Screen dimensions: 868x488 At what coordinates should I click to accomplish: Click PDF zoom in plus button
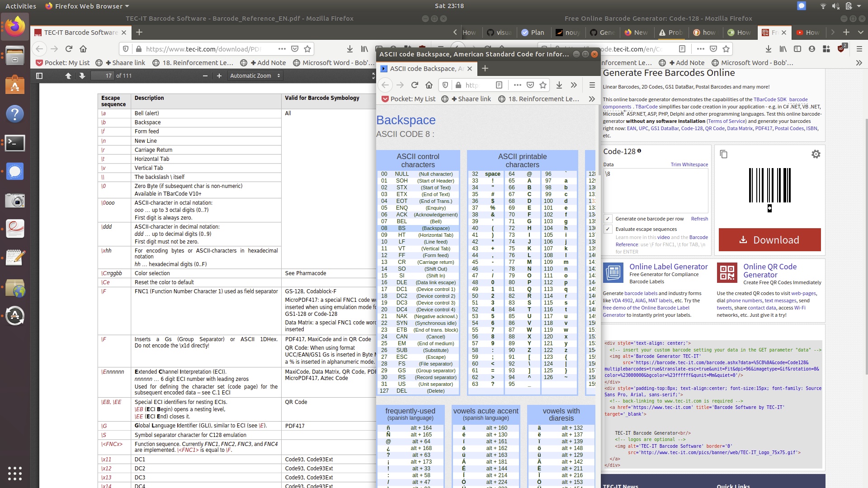219,76
